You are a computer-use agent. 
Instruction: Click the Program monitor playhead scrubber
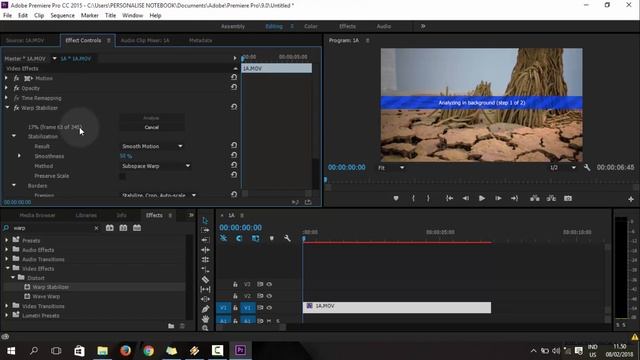tap(326, 180)
